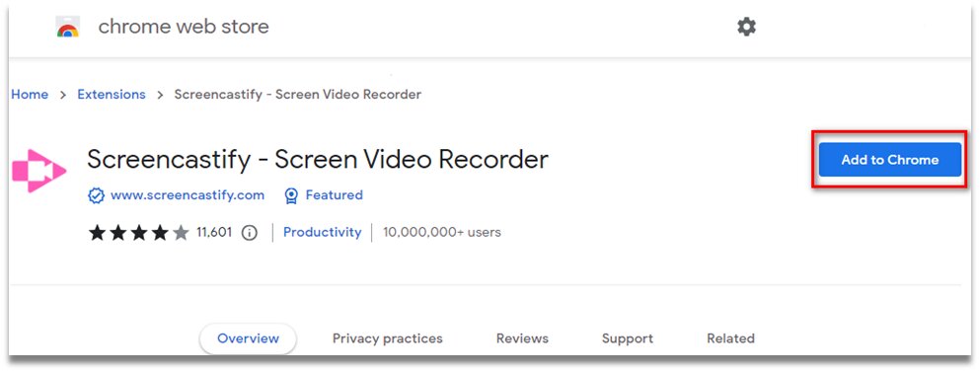The height and width of the screenshot is (372, 980).
Task: Click the verified badge beside www.screencastify.com
Action: pyautogui.click(x=96, y=195)
